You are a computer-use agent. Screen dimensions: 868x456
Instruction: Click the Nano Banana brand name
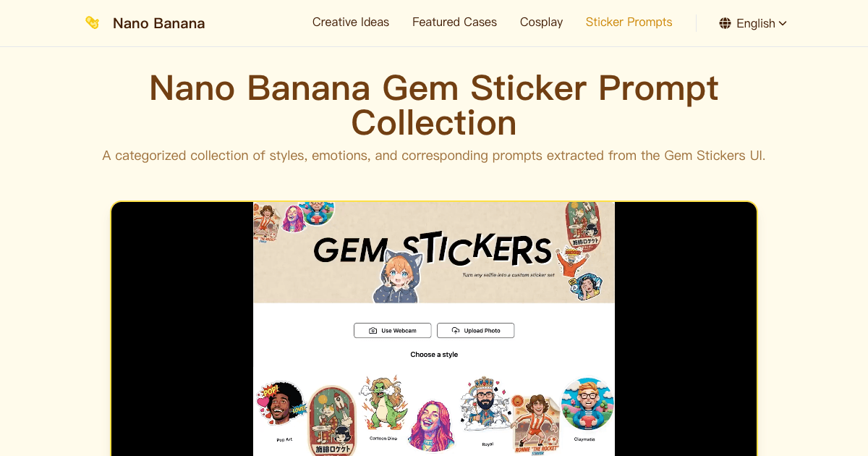click(159, 23)
